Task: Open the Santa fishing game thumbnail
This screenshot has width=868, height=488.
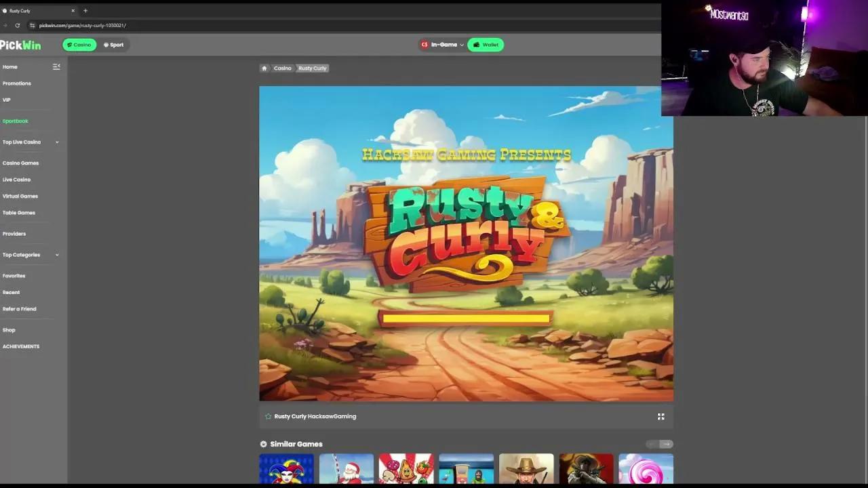Action: pyautogui.click(x=347, y=469)
